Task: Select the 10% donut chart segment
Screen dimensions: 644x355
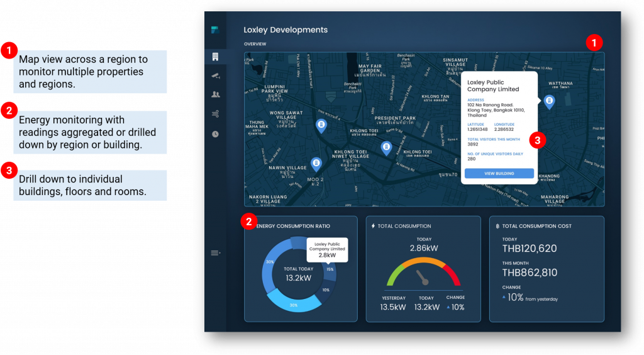Action: 326,291
